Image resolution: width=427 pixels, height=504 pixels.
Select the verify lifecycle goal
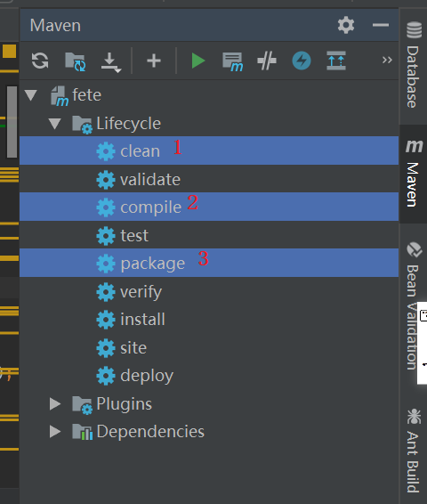[209, 291]
